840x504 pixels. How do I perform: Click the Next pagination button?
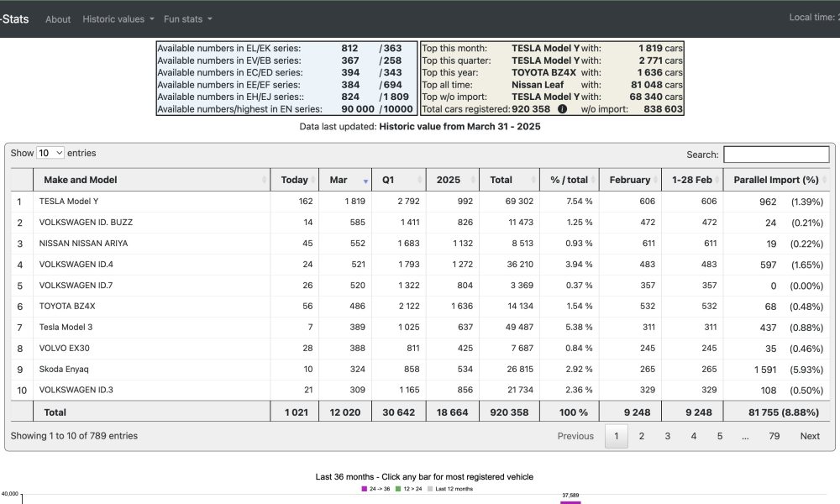point(810,436)
